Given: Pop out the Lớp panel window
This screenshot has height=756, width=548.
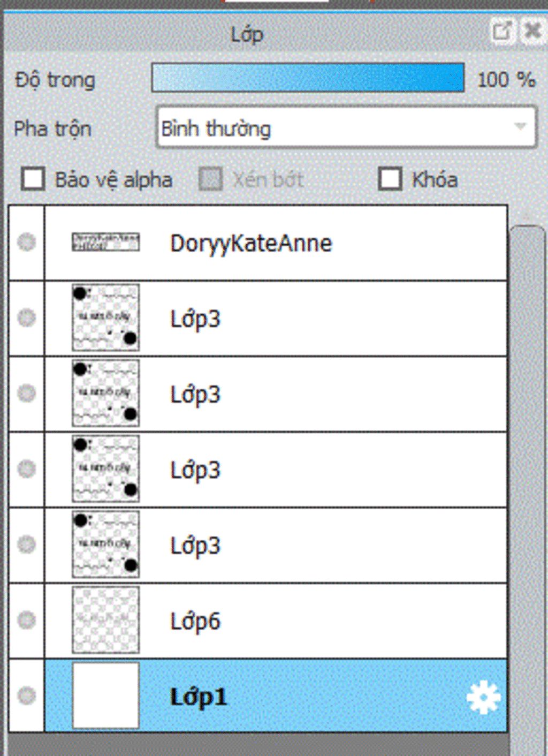Looking at the screenshot, I should click(501, 31).
